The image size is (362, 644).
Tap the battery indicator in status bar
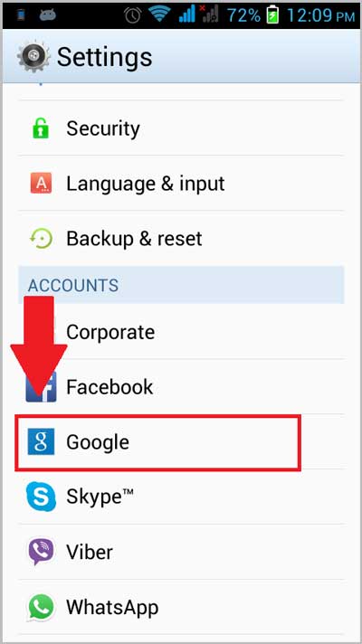click(x=271, y=15)
